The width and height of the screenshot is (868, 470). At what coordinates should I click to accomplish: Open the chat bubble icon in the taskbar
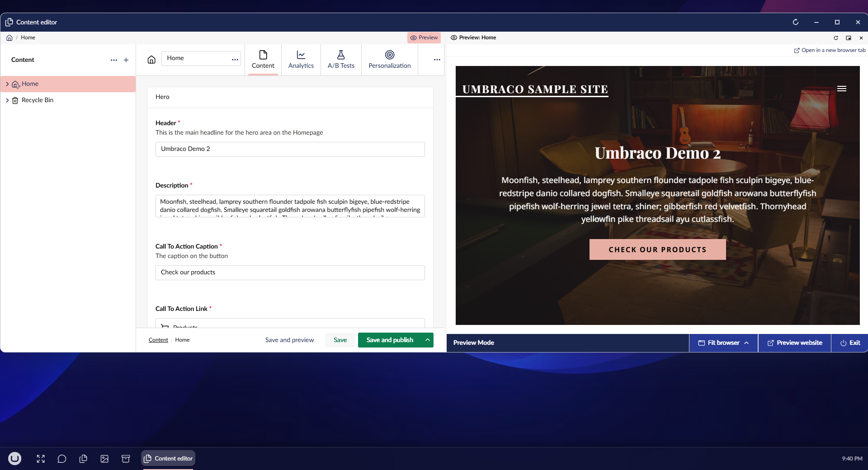click(62, 459)
